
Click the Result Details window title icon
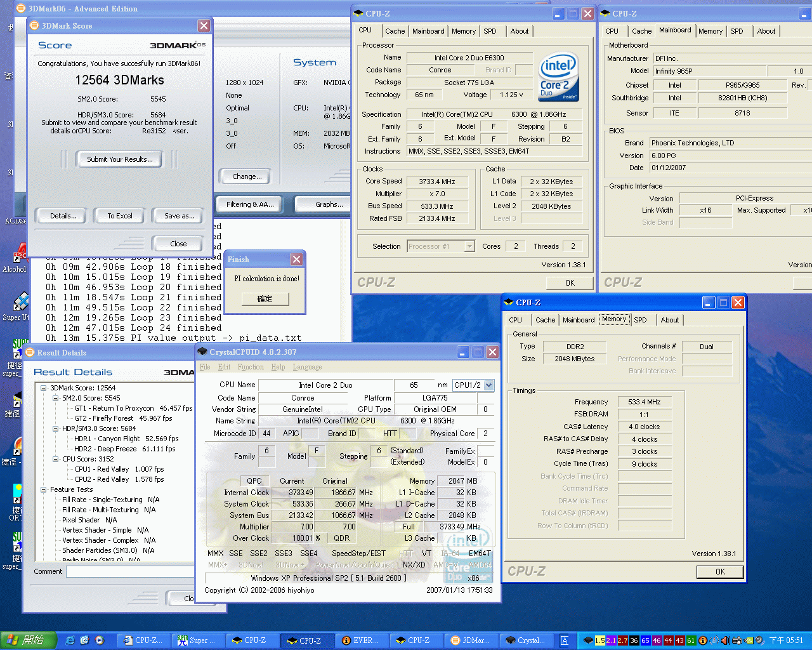coord(30,352)
